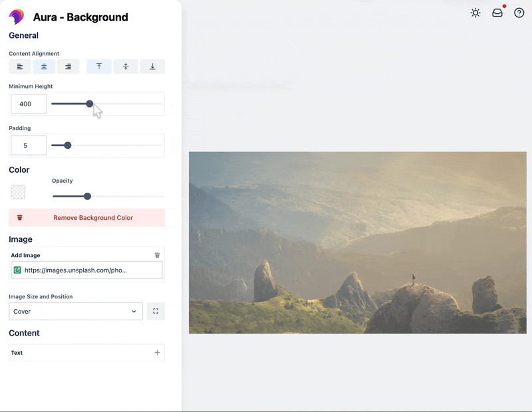Click the image position focus icon
The image size is (532, 412).
[156, 311]
